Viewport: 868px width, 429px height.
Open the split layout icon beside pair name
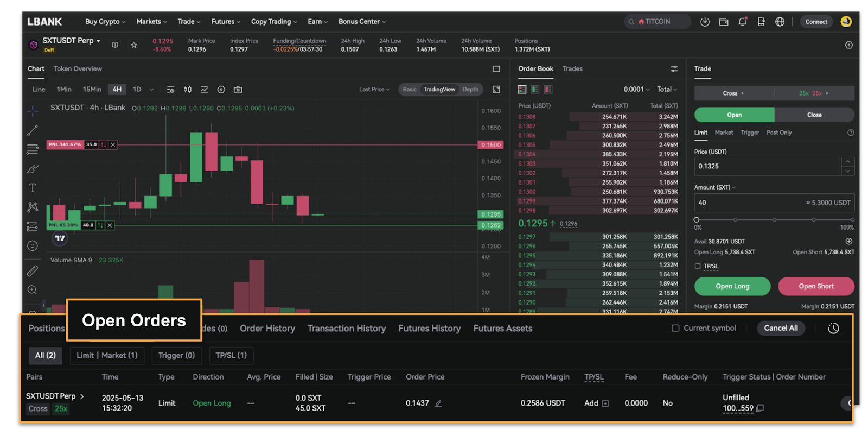(x=115, y=45)
